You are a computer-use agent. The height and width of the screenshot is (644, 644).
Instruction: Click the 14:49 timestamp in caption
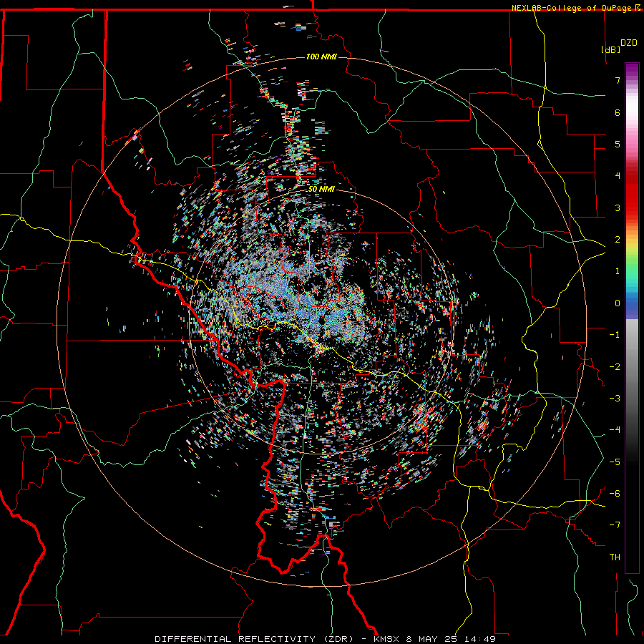click(479, 639)
